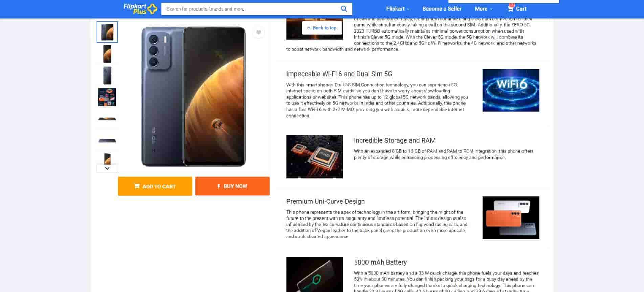Toggle the wishlist heart icon
The height and width of the screenshot is (292, 644).
click(x=259, y=33)
